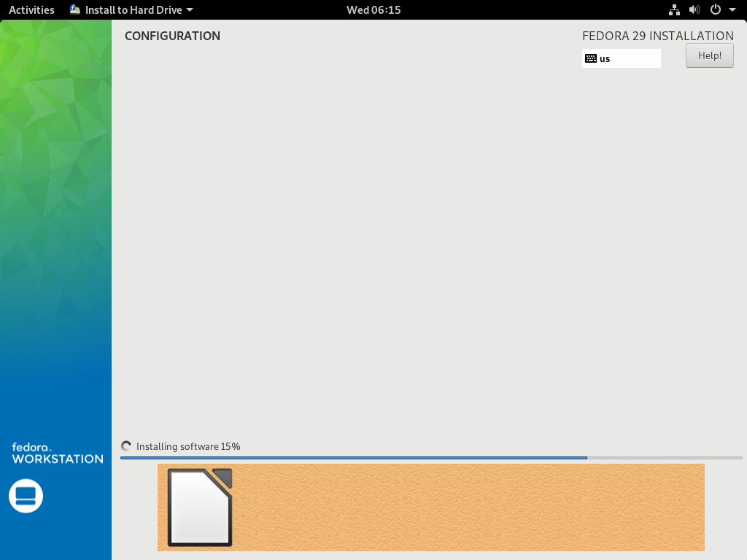Click the fedora WORKSTATION logo text
The width and height of the screenshot is (747, 560).
pyautogui.click(x=57, y=454)
